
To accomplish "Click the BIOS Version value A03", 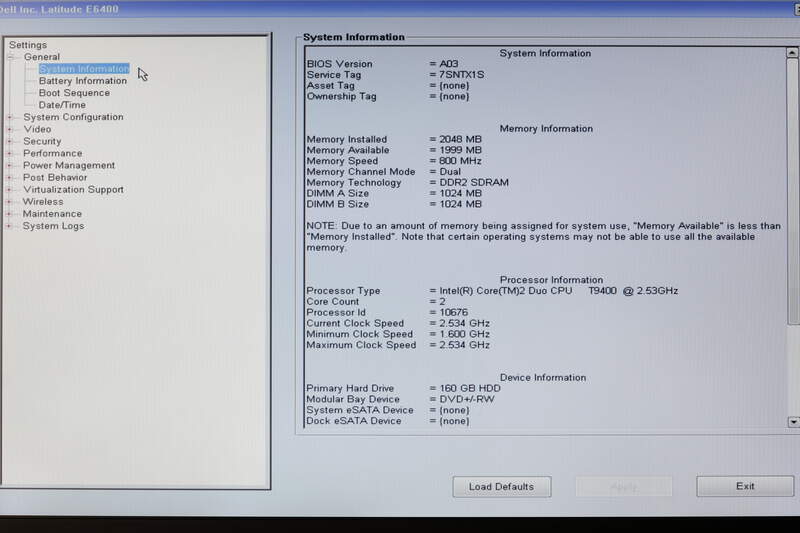I will tap(449, 64).
